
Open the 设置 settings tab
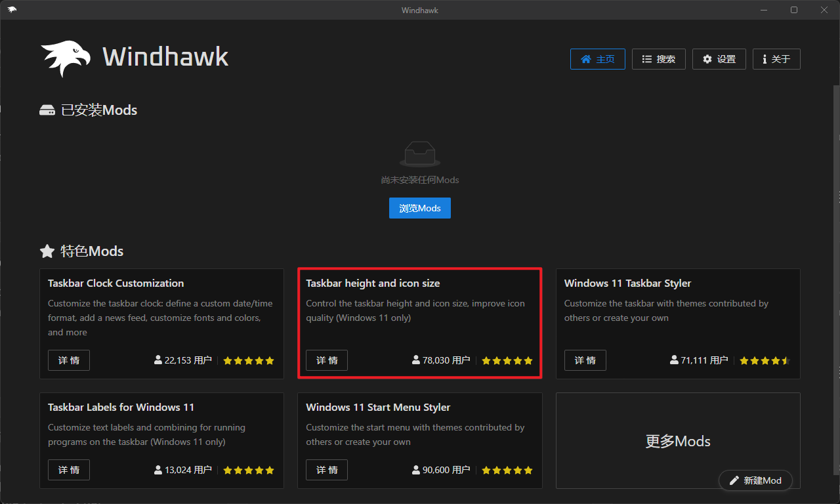click(x=719, y=59)
